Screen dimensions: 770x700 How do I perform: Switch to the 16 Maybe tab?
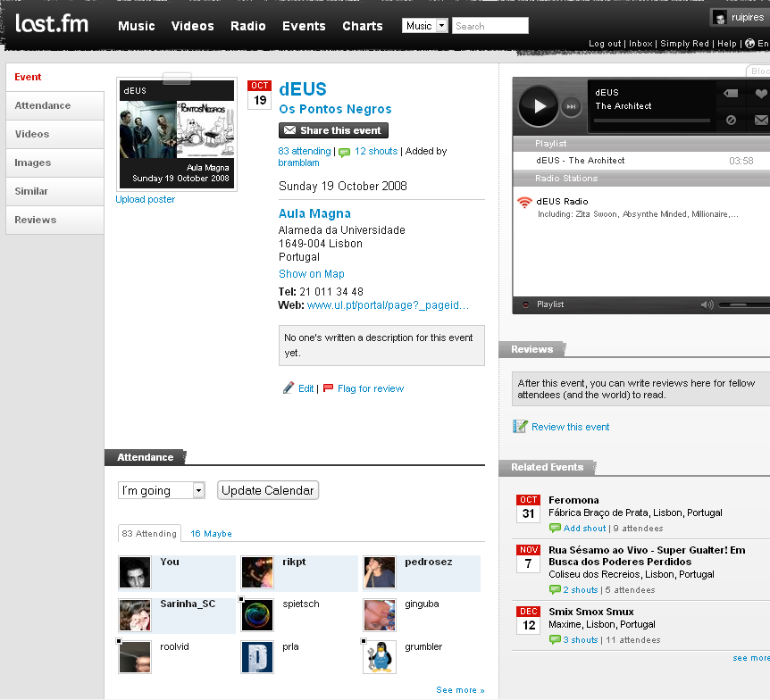click(211, 534)
